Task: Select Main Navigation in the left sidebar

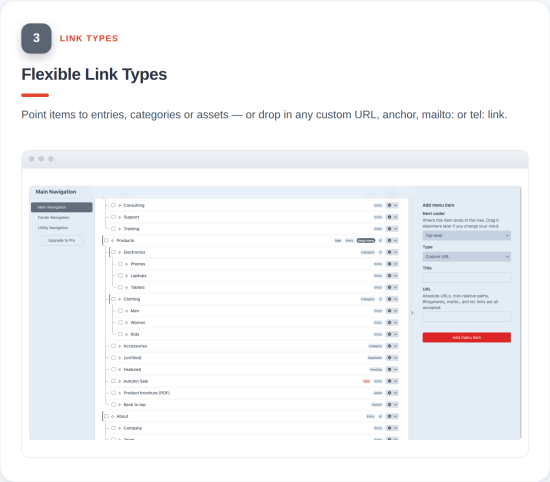Action: (x=62, y=207)
